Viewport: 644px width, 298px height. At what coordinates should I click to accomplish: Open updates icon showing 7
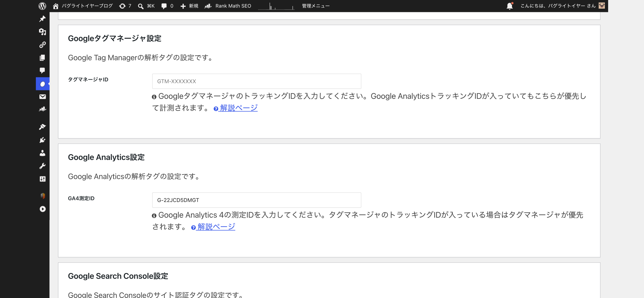point(125,6)
